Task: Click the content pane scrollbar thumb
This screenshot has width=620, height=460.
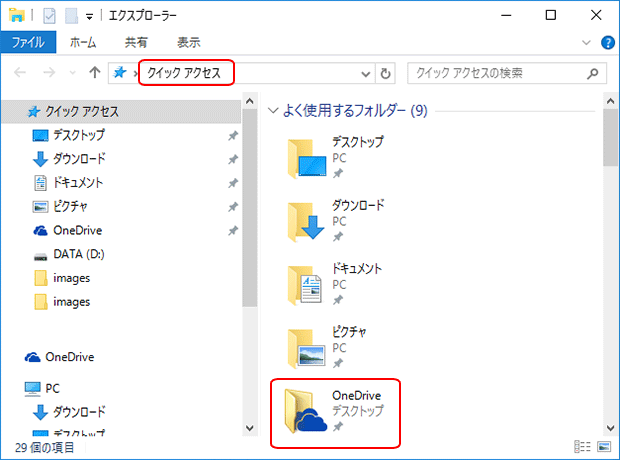Action: (x=611, y=138)
